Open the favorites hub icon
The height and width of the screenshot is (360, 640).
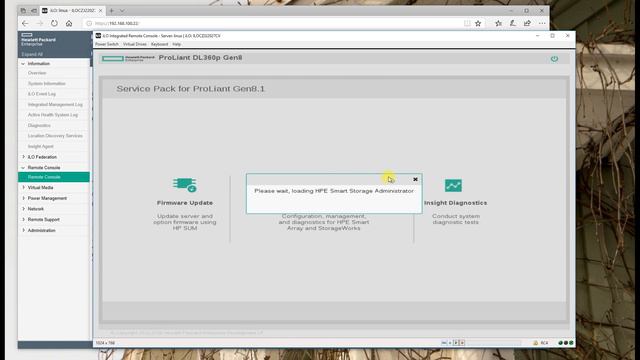tap(498, 23)
